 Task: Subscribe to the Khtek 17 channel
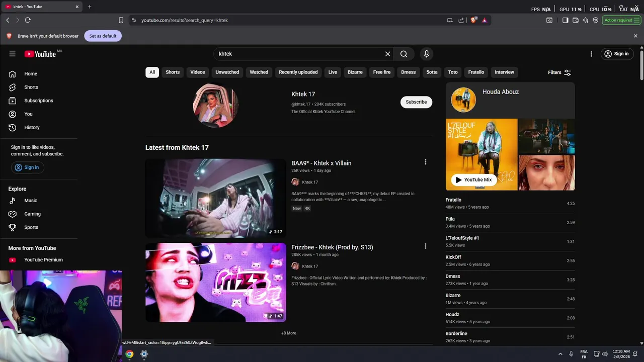coord(416,102)
